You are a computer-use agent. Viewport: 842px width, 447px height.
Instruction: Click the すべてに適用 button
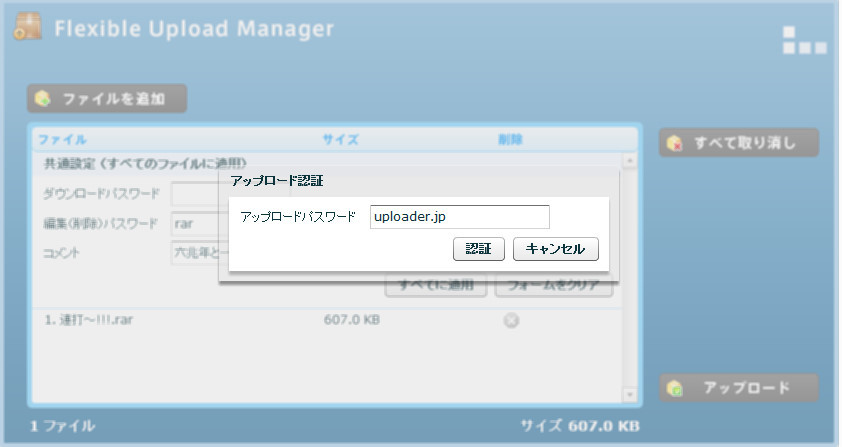pyautogui.click(x=435, y=285)
